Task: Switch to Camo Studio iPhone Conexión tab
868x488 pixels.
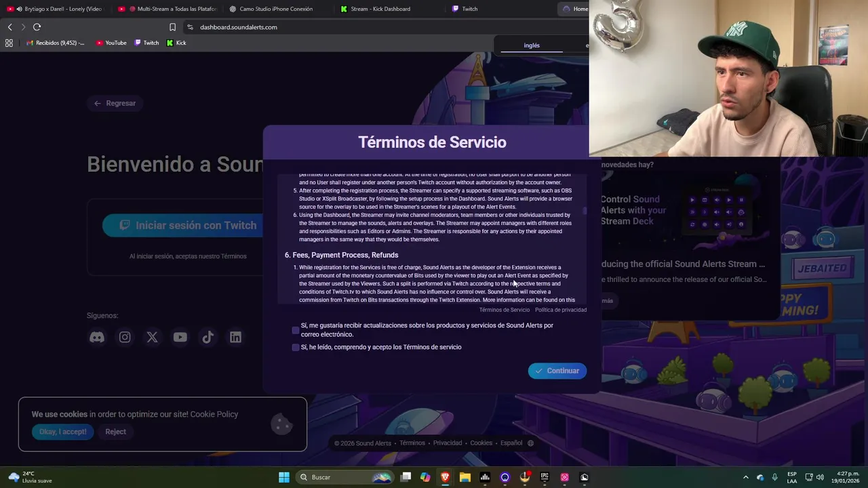Action: [x=277, y=9]
